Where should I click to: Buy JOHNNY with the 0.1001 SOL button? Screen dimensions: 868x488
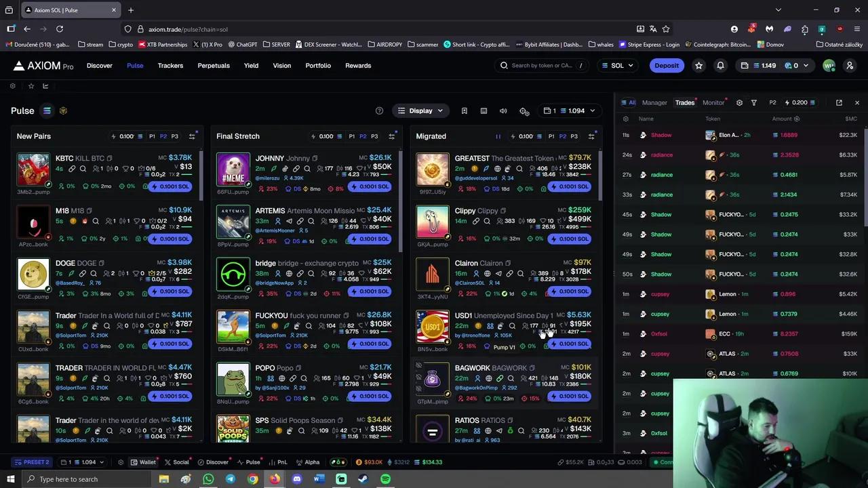point(369,186)
